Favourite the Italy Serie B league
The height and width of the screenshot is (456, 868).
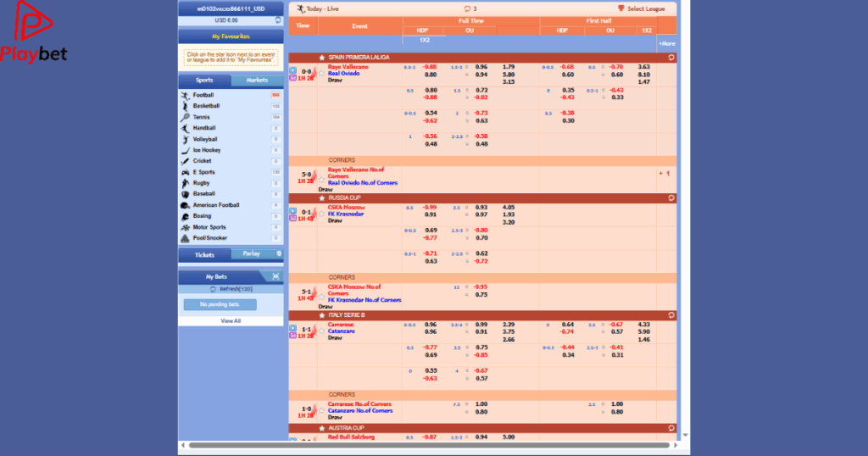(x=321, y=315)
